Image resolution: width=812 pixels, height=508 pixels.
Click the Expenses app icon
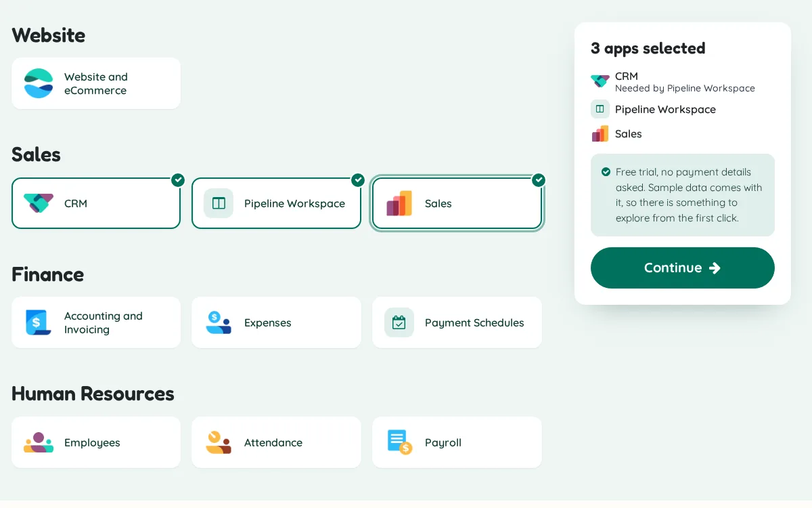(219, 322)
